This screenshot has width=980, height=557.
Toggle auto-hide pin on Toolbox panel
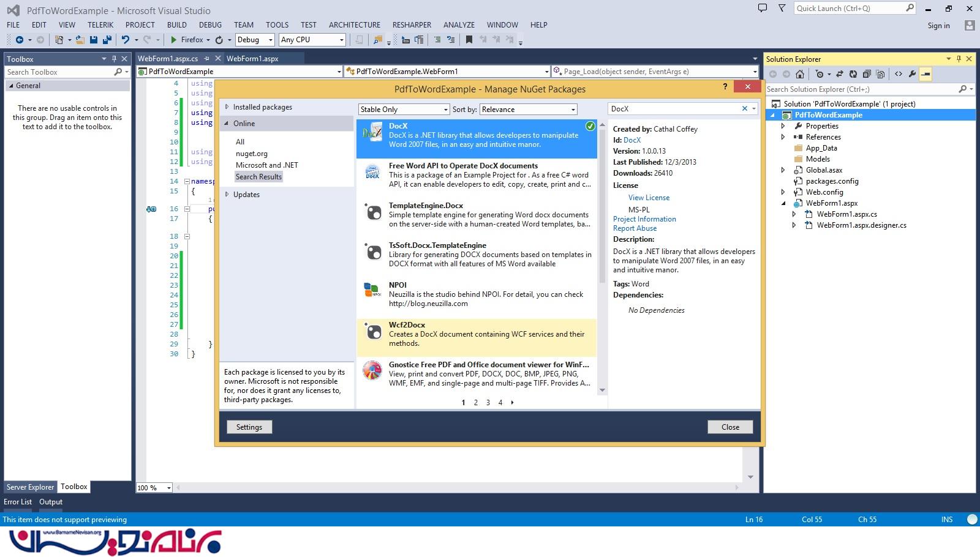[x=114, y=59]
